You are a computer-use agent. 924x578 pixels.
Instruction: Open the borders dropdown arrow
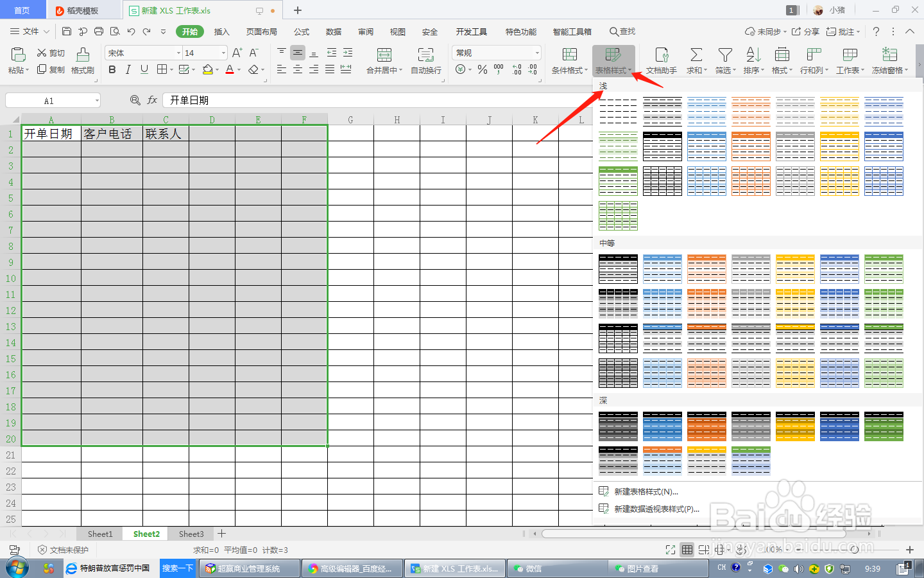point(171,69)
